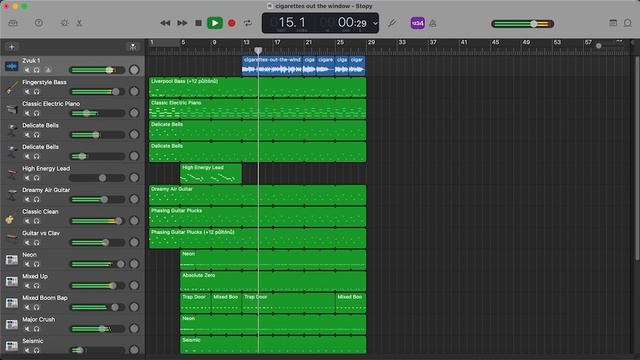Select the High Energy Lead synth icon
The width and height of the screenshot is (640, 360).
[11, 174]
